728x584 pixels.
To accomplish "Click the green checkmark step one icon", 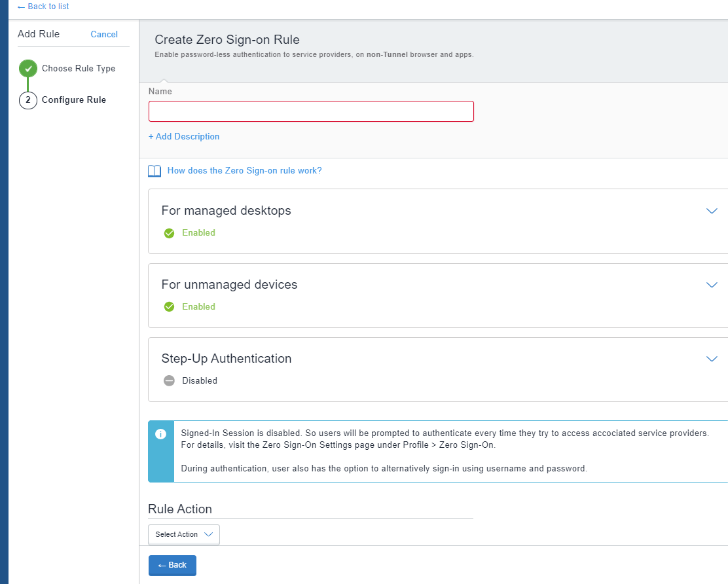I will pyautogui.click(x=28, y=69).
